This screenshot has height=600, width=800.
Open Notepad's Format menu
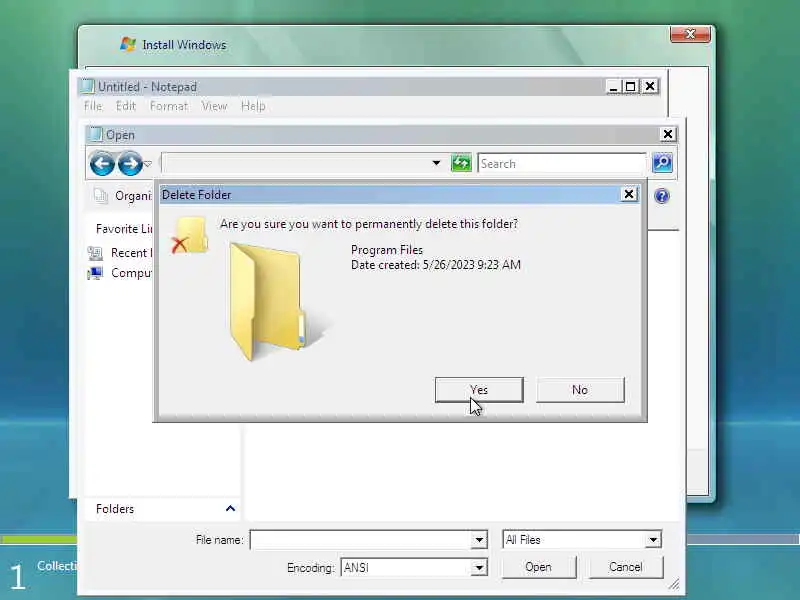tap(169, 106)
